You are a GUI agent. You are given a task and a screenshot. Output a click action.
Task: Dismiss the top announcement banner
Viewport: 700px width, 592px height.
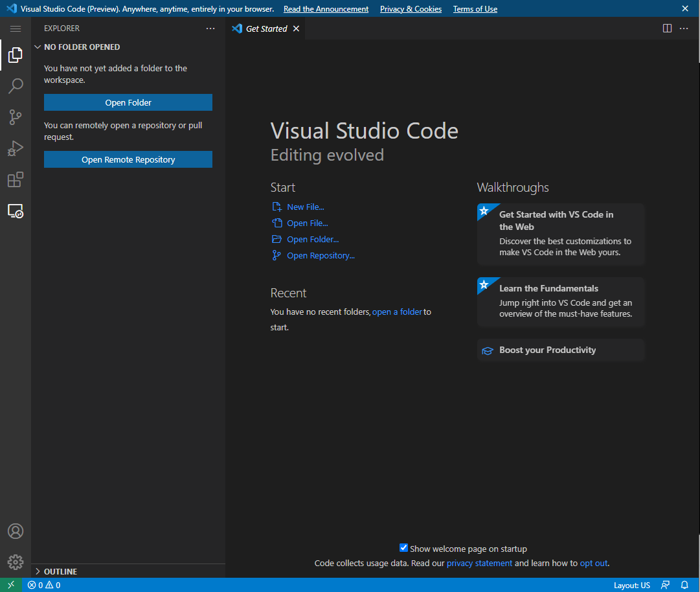pos(685,8)
